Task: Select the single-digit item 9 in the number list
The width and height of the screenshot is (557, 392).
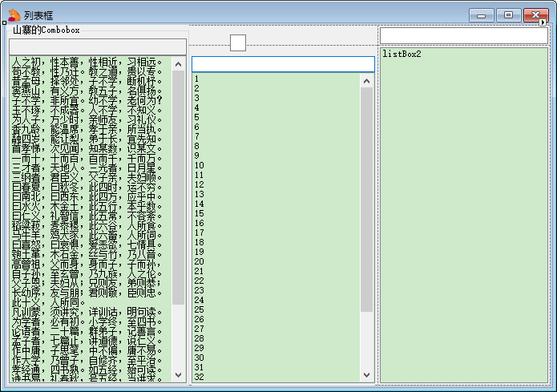Action: click(x=276, y=156)
